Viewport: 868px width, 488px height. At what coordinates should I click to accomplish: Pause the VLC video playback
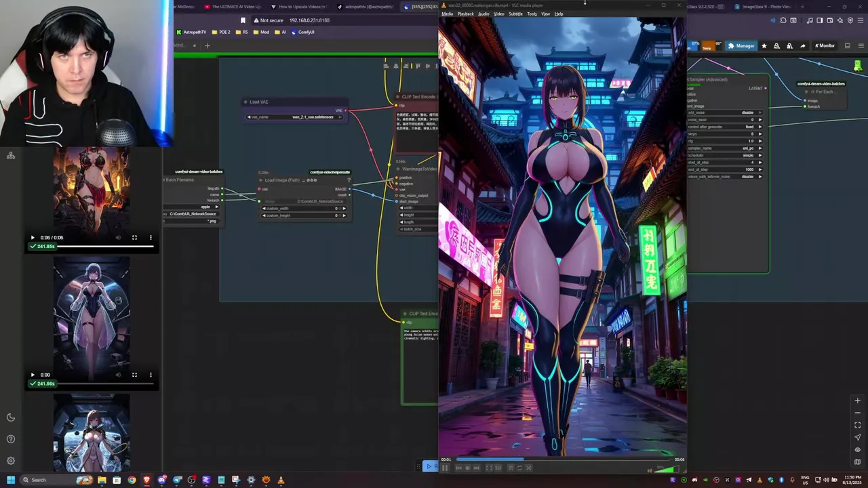tap(445, 468)
